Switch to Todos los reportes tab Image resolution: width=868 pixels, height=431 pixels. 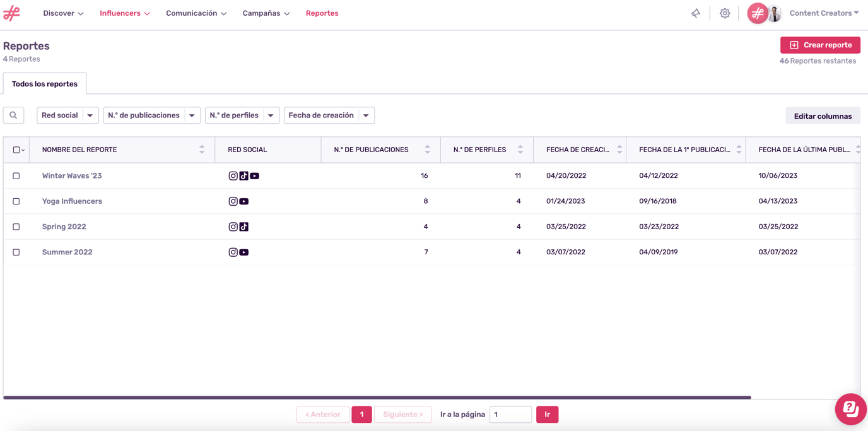point(45,84)
